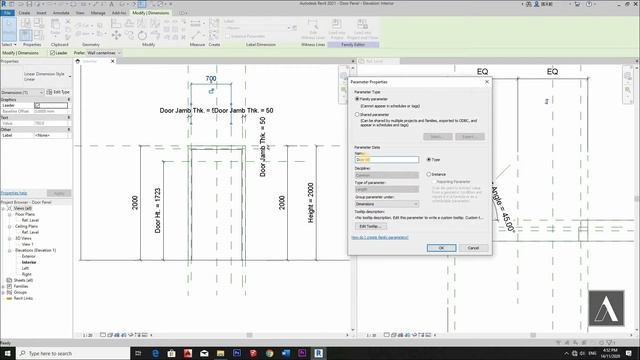Click the Edit Tooltip button

click(x=371, y=227)
